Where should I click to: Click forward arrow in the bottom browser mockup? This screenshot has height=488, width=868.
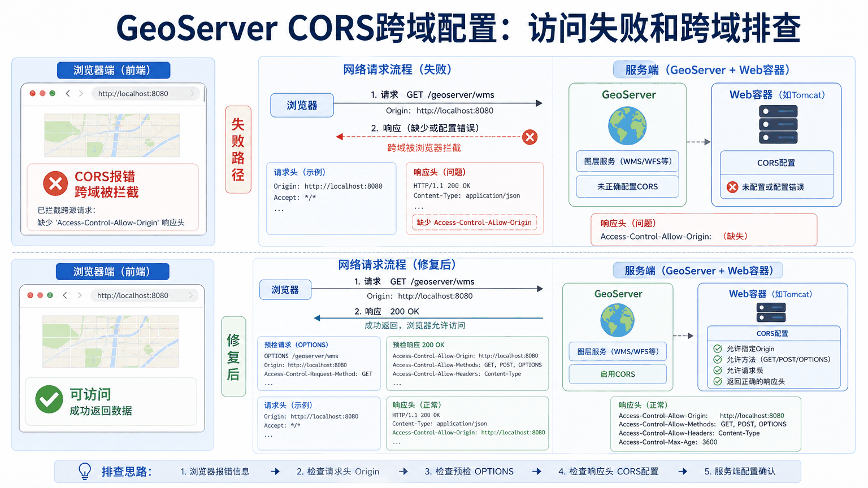pos(79,295)
